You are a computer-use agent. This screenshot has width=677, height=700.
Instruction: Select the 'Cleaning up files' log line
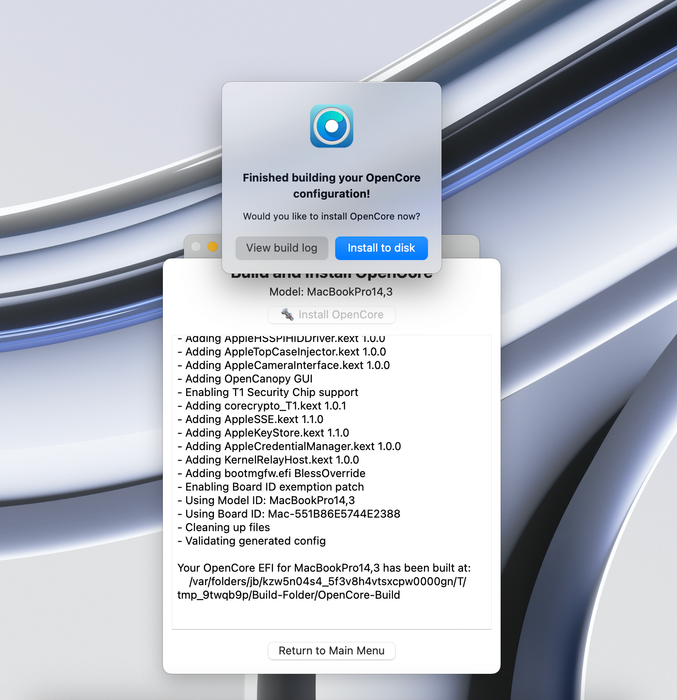224,527
